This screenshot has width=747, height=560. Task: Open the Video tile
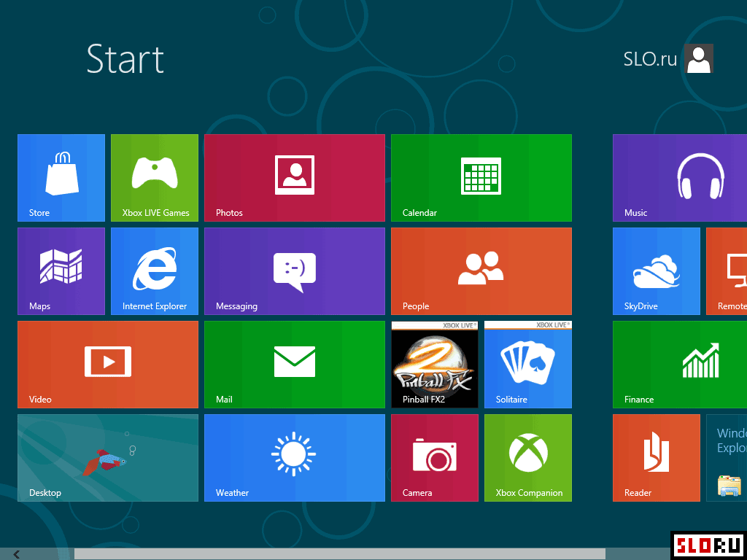click(108, 365)
